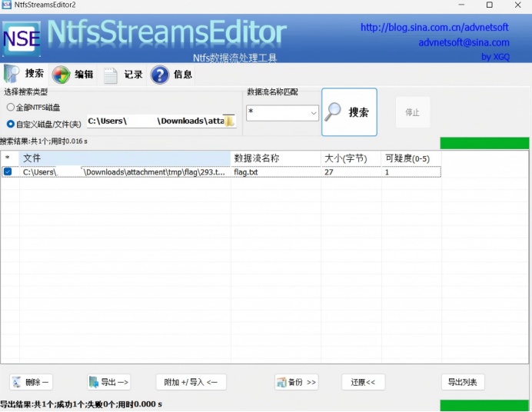Sort by the 文件 column header

(125, 158)
